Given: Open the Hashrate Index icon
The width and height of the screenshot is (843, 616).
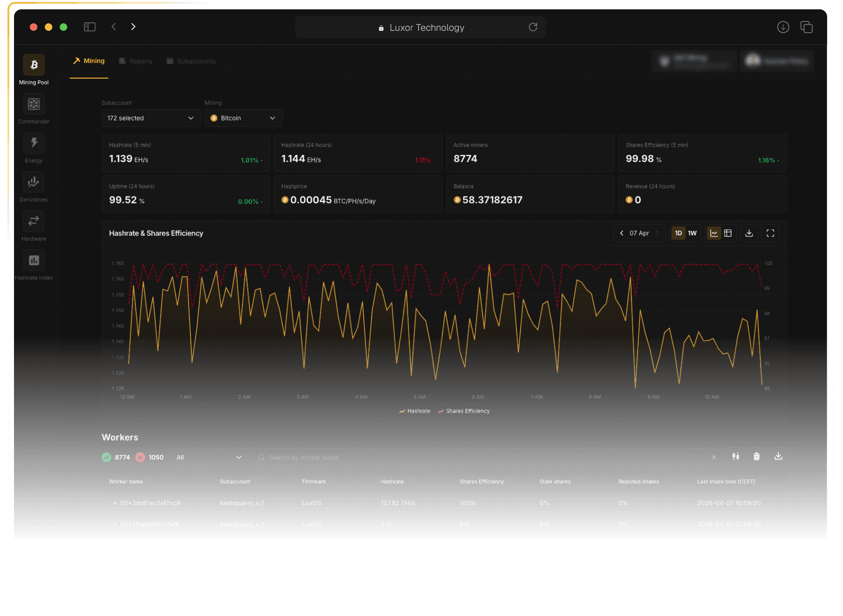Looking at the screenshot, I should (34, 260).
